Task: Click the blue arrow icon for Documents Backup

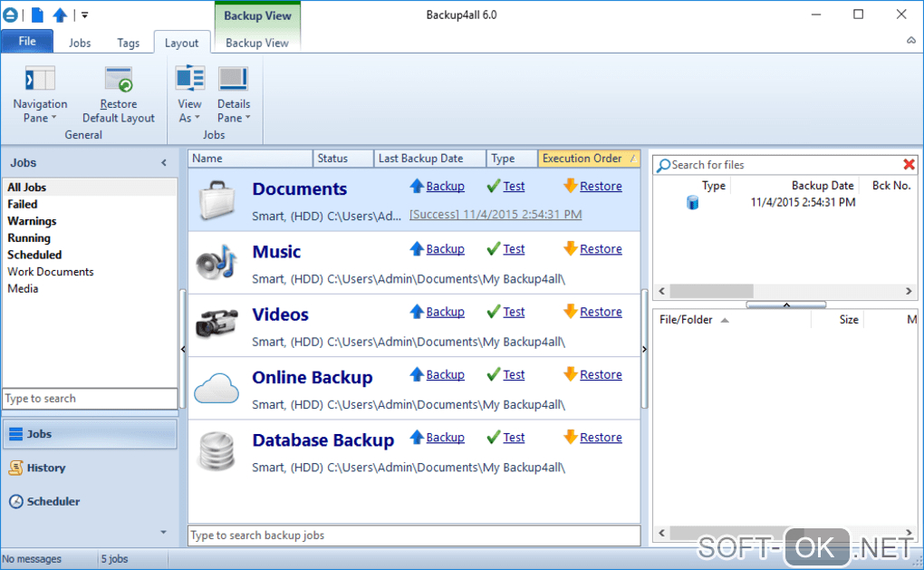Action: click(417, 186)
